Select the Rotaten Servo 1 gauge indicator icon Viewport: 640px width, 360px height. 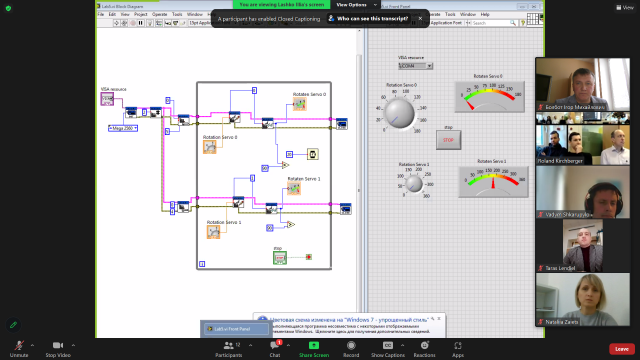[x=294, y=189]
